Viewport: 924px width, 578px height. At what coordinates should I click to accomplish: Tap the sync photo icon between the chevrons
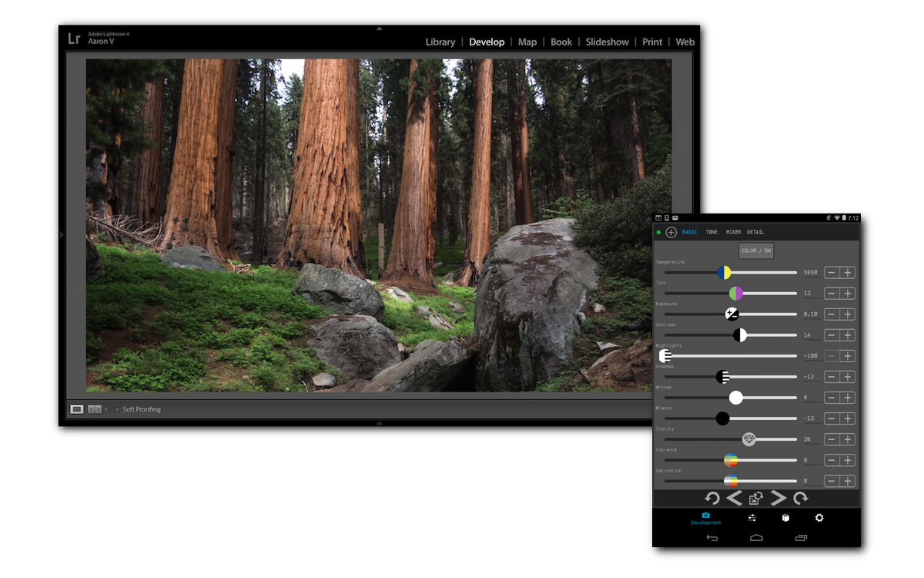pyautogui.click(x=756, y=499)
